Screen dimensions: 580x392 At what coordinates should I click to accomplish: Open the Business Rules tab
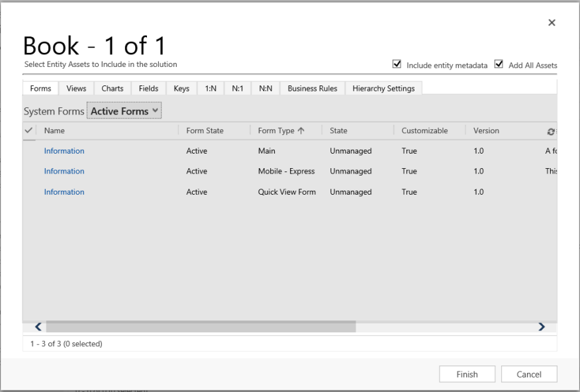(x=311, y=87)
